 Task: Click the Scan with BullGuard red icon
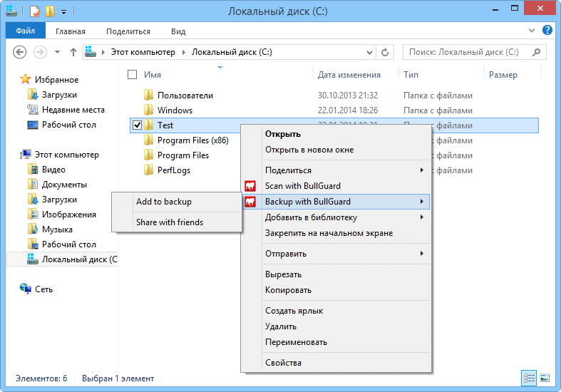(x=250, y=186)
